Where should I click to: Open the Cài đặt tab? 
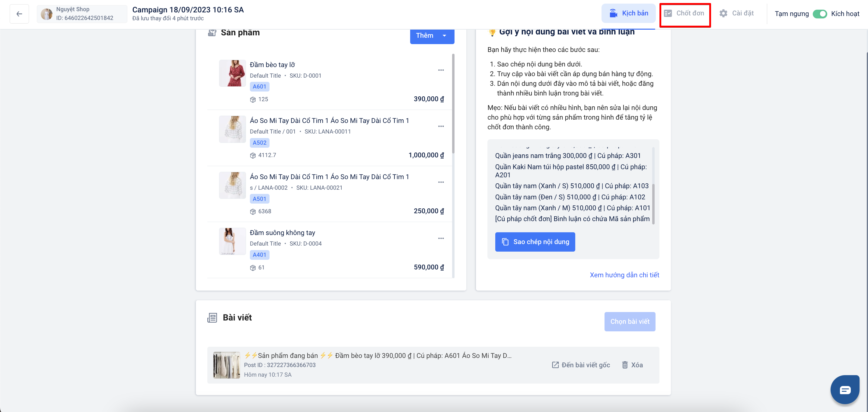(x=736, y=13)
